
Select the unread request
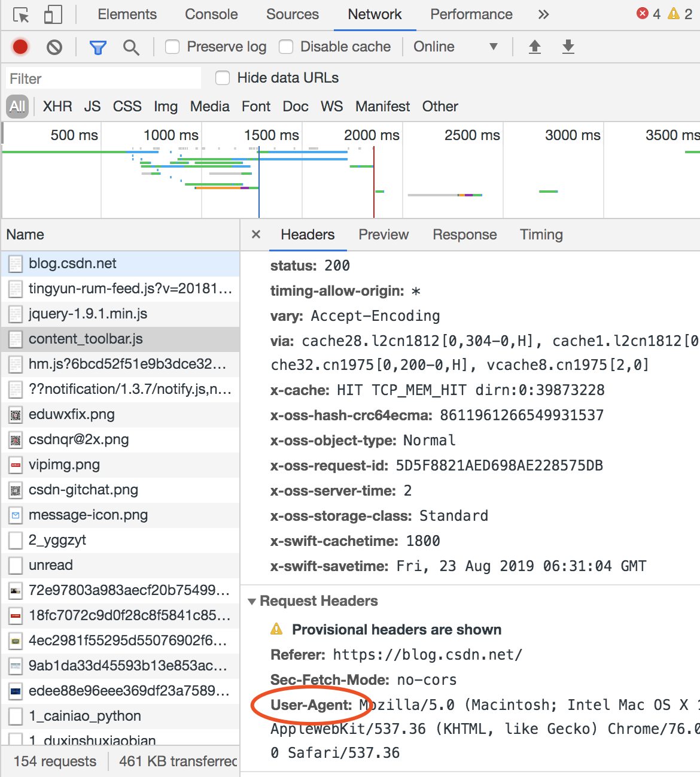pos(120,566)
